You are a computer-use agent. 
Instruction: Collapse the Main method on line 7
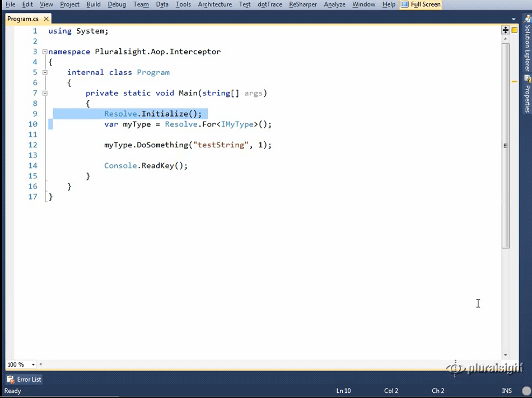click(x=45, y=93)
